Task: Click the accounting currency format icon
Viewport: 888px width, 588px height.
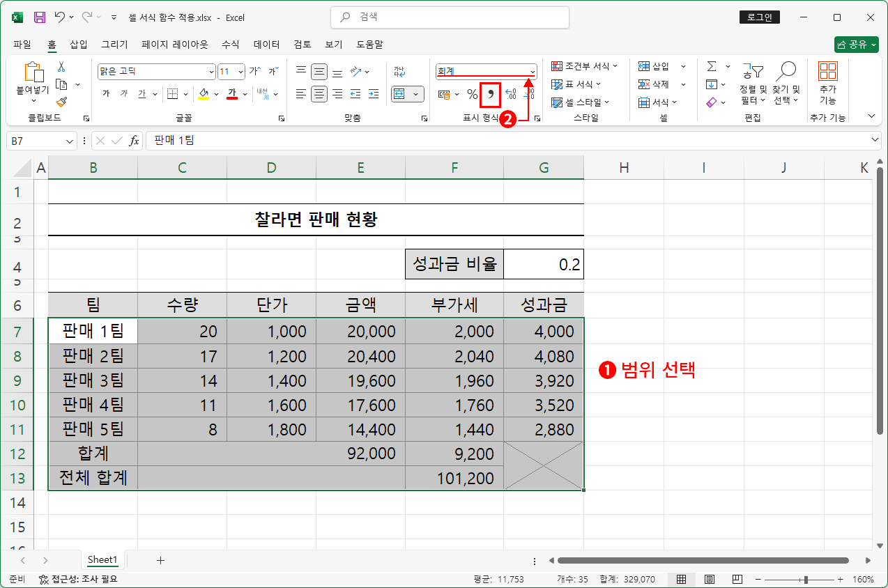Action: tap(444, 94)
